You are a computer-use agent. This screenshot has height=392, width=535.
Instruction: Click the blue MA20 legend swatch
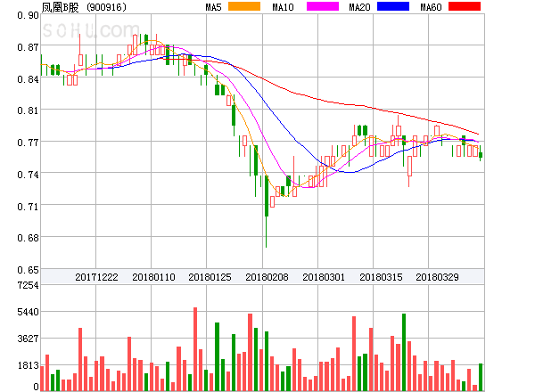(393, 6)
